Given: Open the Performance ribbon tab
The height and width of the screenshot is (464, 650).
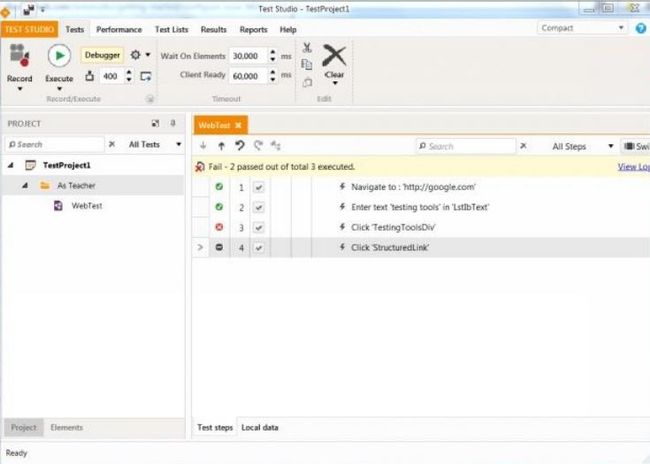Looking at the screenshot, I should (119, 29).
